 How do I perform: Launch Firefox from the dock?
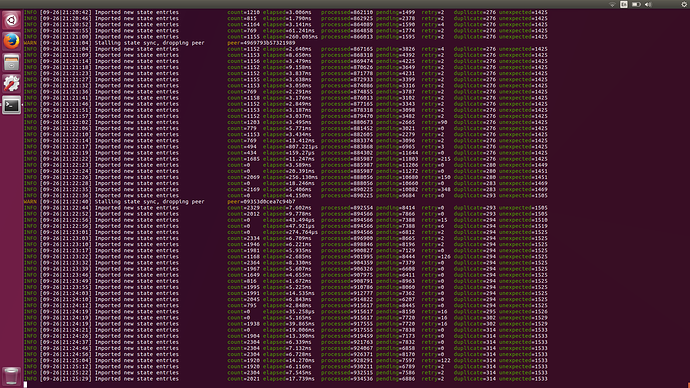click(x=11, y=41)
